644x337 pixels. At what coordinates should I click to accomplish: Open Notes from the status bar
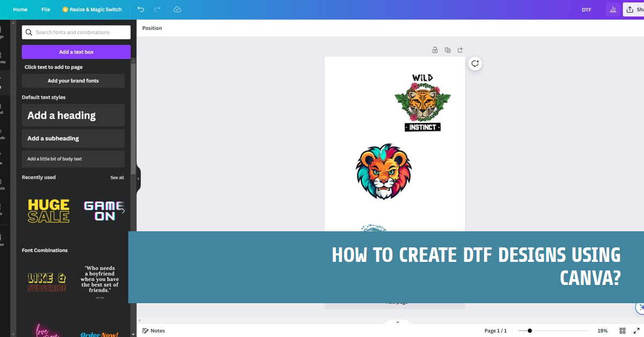[x=153, y=330]
